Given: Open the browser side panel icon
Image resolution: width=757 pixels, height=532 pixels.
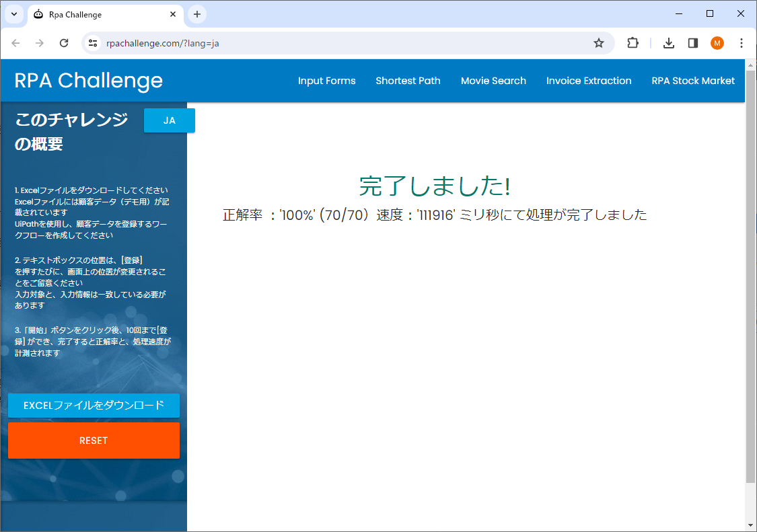Looking at the screenshot, I should 692,42.
